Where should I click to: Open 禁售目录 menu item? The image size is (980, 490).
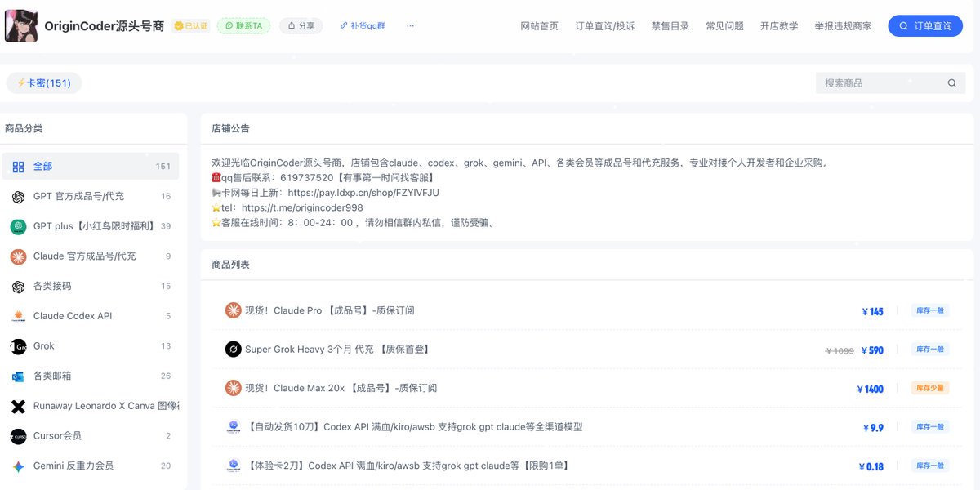coord(670,26)
